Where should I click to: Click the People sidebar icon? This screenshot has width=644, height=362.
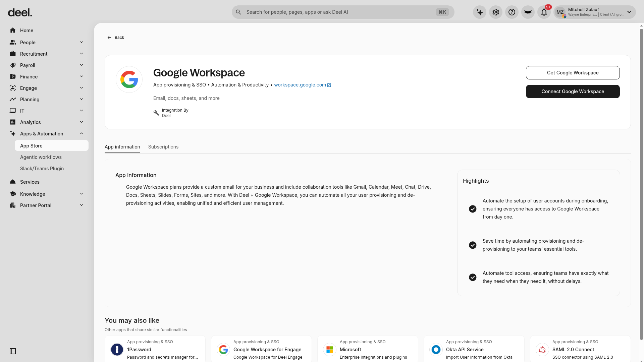tap(13, 43)
